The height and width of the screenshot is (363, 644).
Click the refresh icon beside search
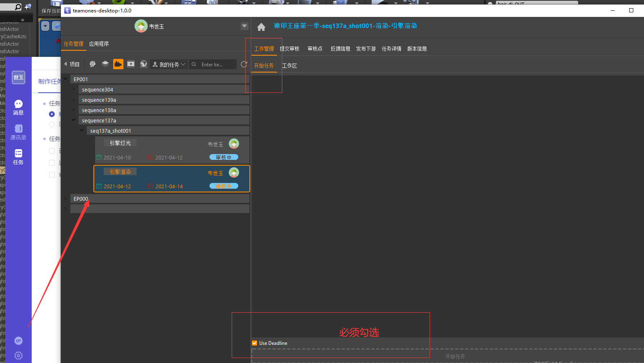pos(244,64)
